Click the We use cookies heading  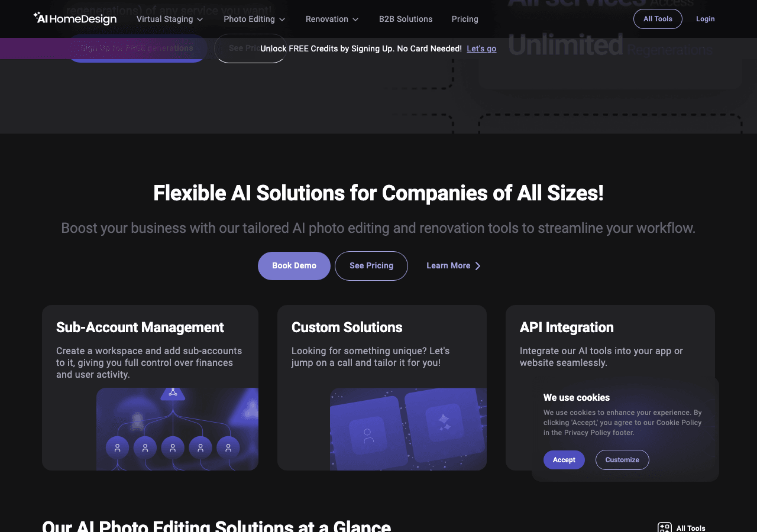(x=577, y=398)
